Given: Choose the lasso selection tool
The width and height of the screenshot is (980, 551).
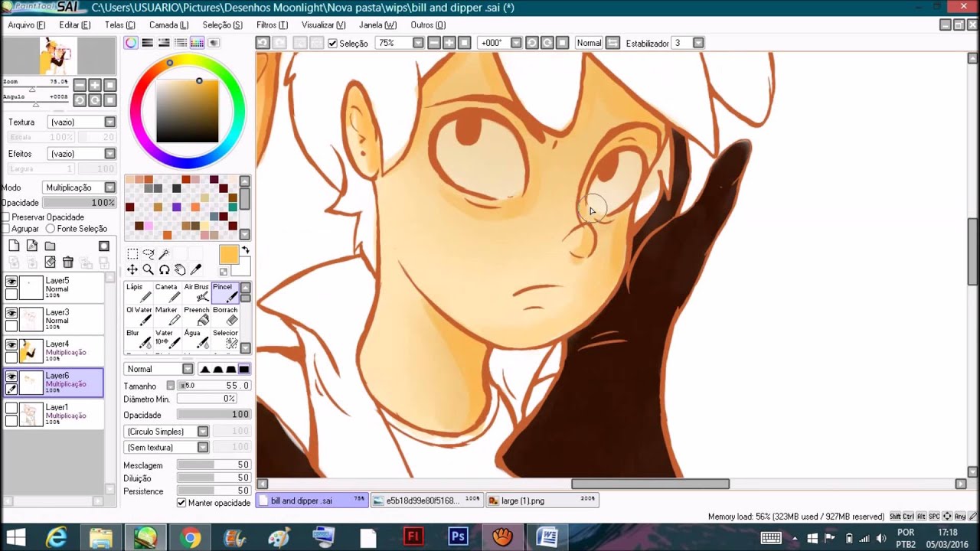Looking at the screenshot, I should click(149, 254).
